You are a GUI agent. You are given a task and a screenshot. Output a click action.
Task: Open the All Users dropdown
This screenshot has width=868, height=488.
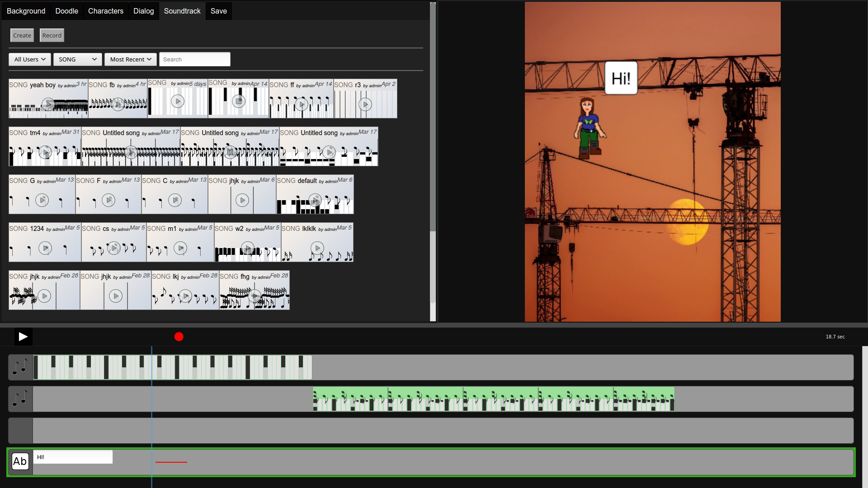pos(30,59)
